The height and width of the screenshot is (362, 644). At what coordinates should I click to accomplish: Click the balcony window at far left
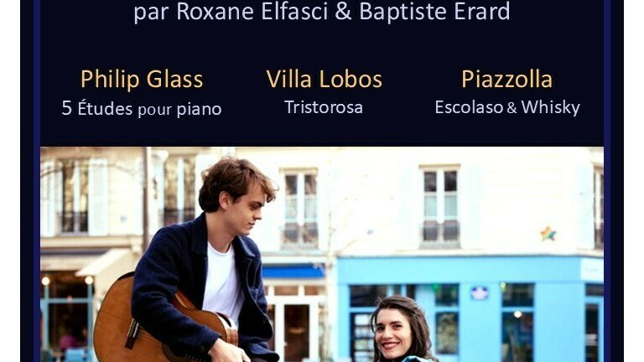coord(75,198)
